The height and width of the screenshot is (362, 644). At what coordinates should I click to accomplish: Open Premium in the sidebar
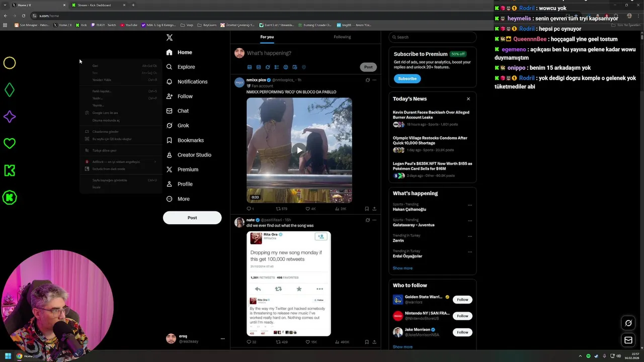pos(182,169)
